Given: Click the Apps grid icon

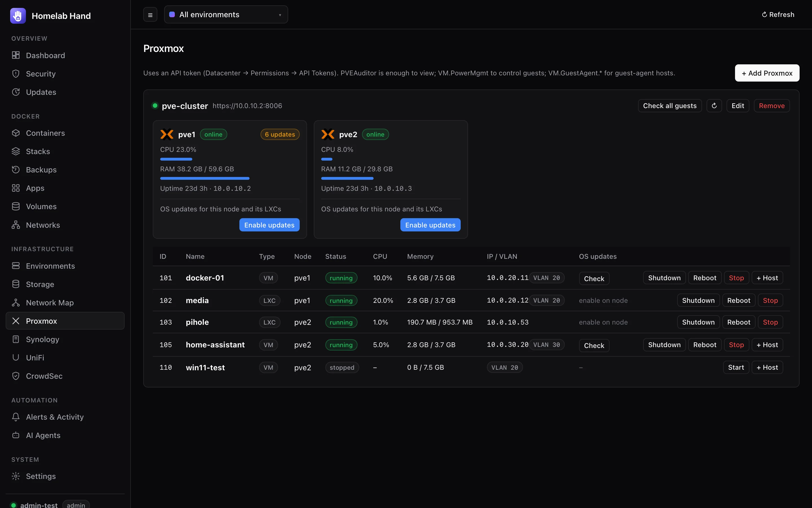Looking at the screenshot, I should (x=16, y=188).
